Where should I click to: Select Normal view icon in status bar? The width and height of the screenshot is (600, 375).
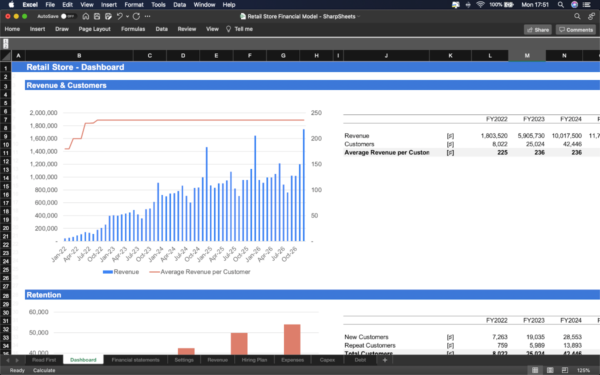pyautogui.click(x=535, y=370)
